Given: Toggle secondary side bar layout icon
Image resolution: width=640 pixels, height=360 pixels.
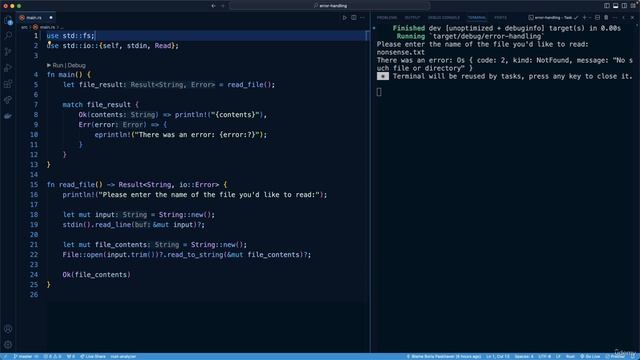Looking at the screenshot, I should [624, 6].
